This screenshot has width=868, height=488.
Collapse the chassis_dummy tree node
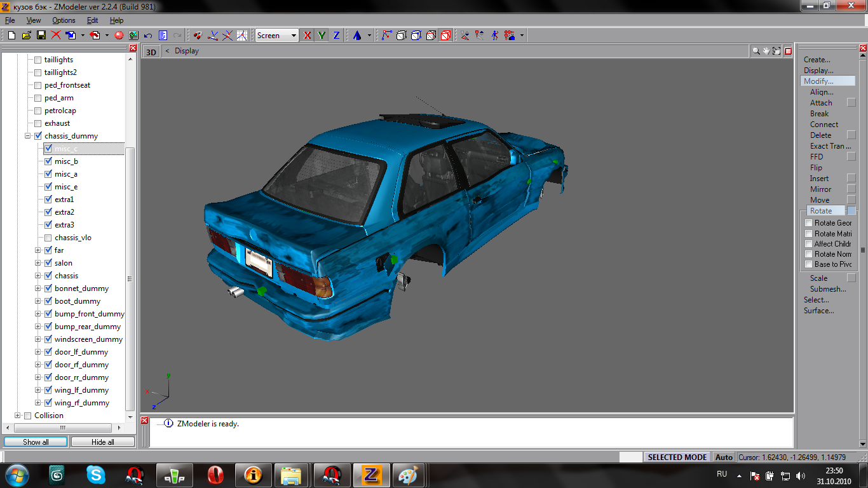[28, 136]
